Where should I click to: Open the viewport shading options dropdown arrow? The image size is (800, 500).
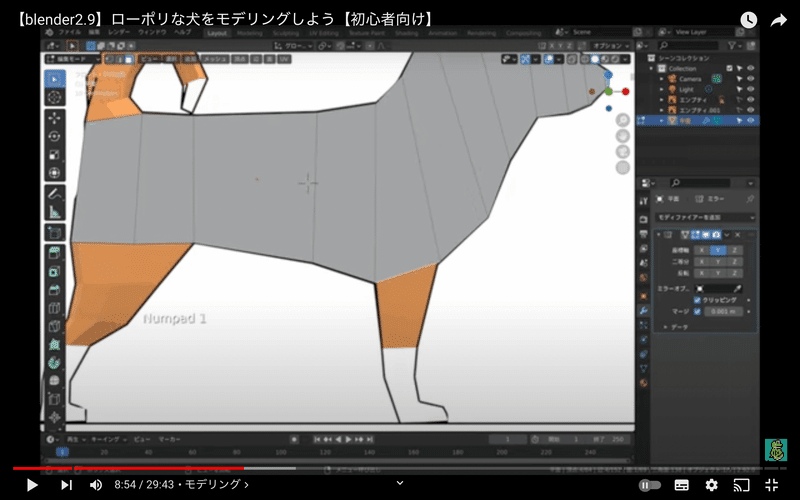point(626,59)
